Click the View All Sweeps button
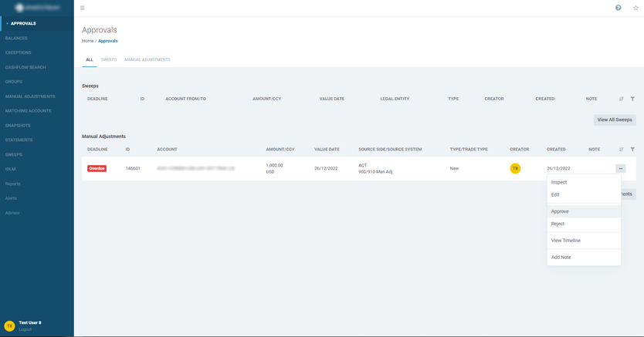 [x=615, y=120]
